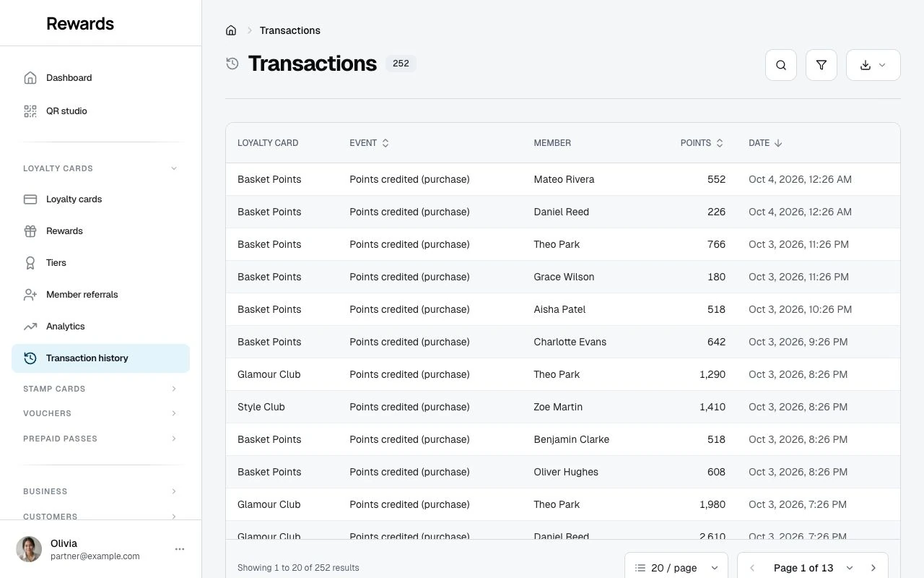The width and height of the screenshot is (924, 578).
Task: Click the Zoe Martin member cell
Action: (x=558, y=407)
